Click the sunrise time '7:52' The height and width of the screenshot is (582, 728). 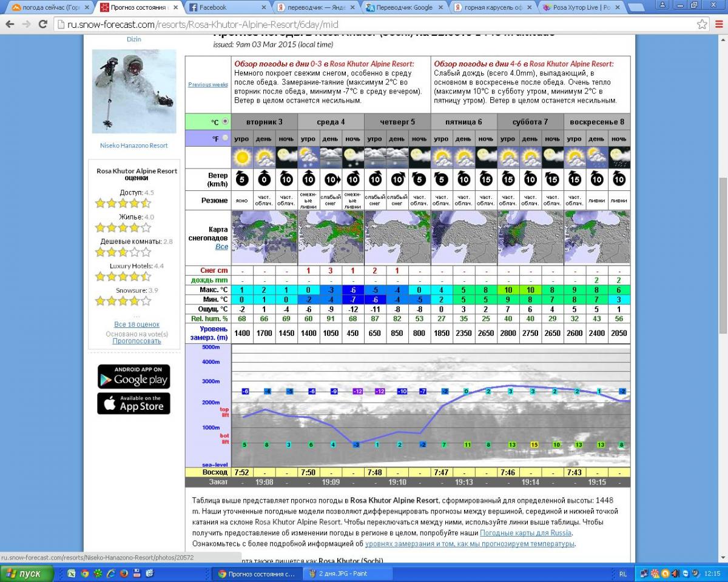click(x=242, y=472)
